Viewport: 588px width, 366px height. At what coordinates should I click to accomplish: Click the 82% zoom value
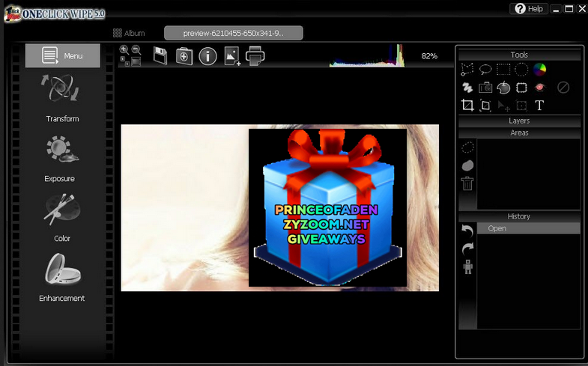(429, 56)
